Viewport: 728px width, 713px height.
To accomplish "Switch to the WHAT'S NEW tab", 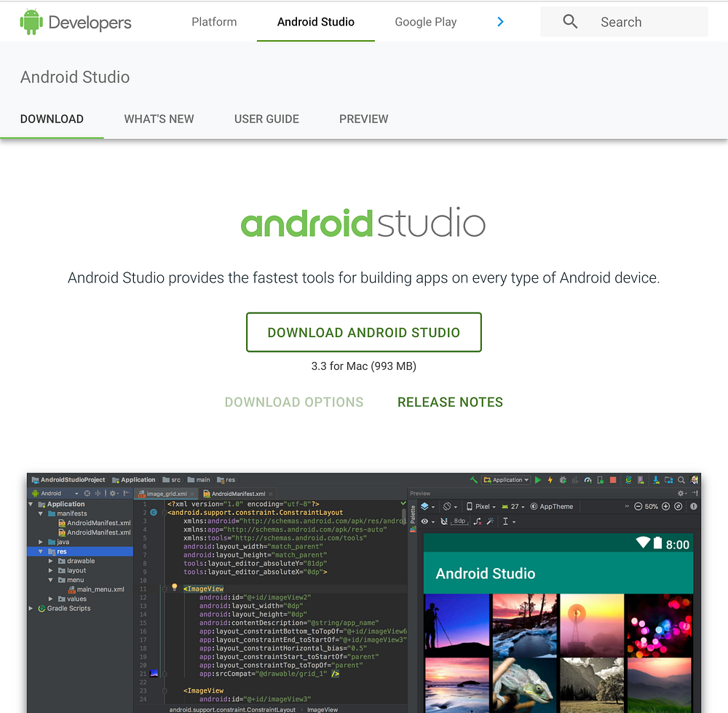I will click(159, 119).
